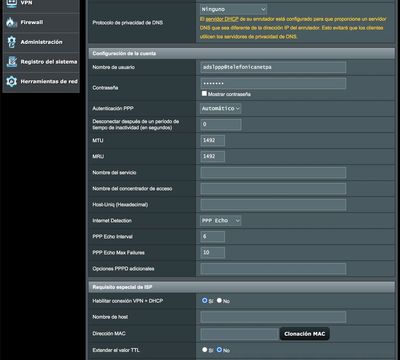Click the Nombre del concentrador de acceso field
This screenshot has height=360, width=400.
tap(273, 188)
